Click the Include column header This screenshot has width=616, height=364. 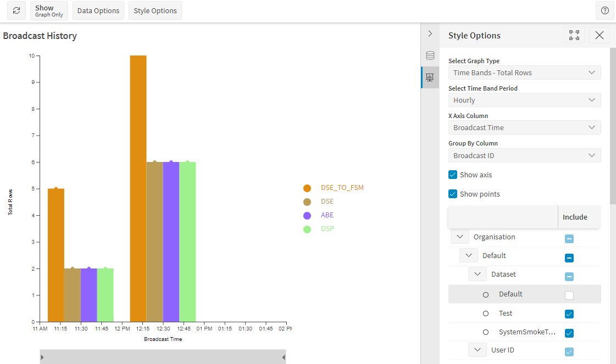(x=575, y=217)
